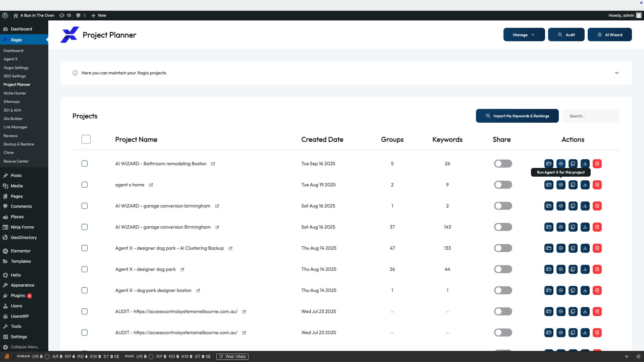Export the Bathroom remodeling Boston project
The height and width of the screenshot is (362, 644).
click(585, 164)
